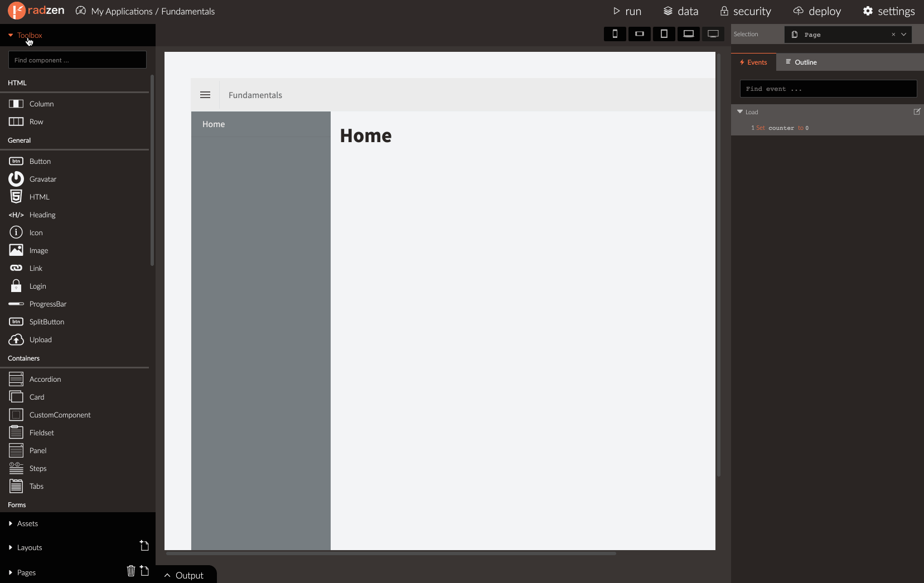Select the Gravatar component icon
The height and width of the screenshot is (583, 924).
click(x=16, y=179)
